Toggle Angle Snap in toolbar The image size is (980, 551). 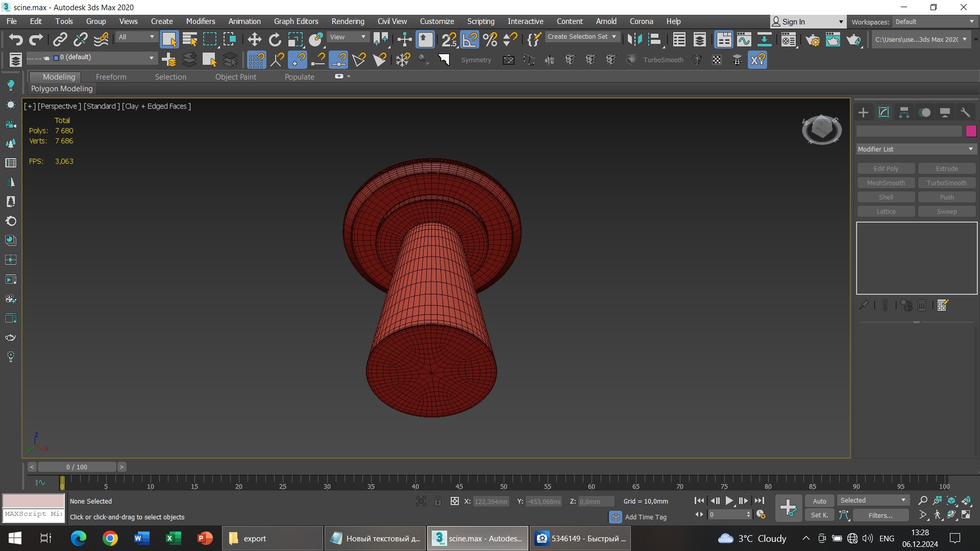[470, 39]
